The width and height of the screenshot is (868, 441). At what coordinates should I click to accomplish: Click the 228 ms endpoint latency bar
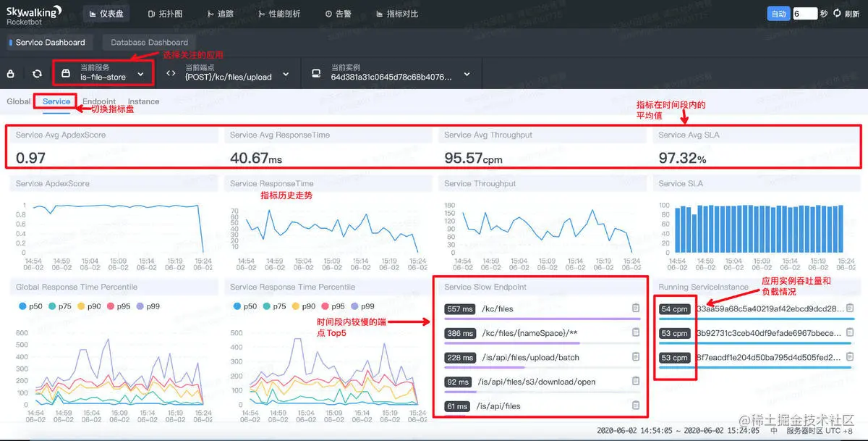[x=542, y=367]
